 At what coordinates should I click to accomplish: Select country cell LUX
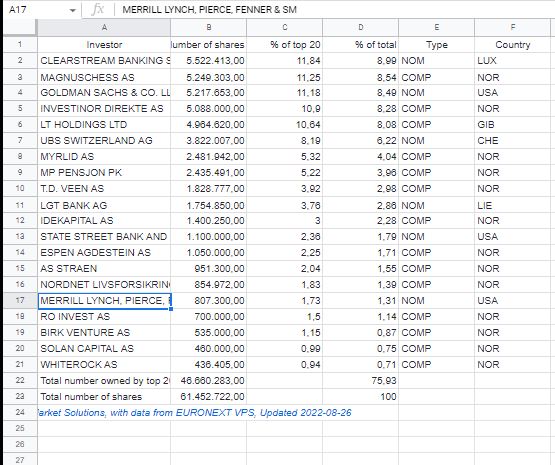[x=513, y=61]
